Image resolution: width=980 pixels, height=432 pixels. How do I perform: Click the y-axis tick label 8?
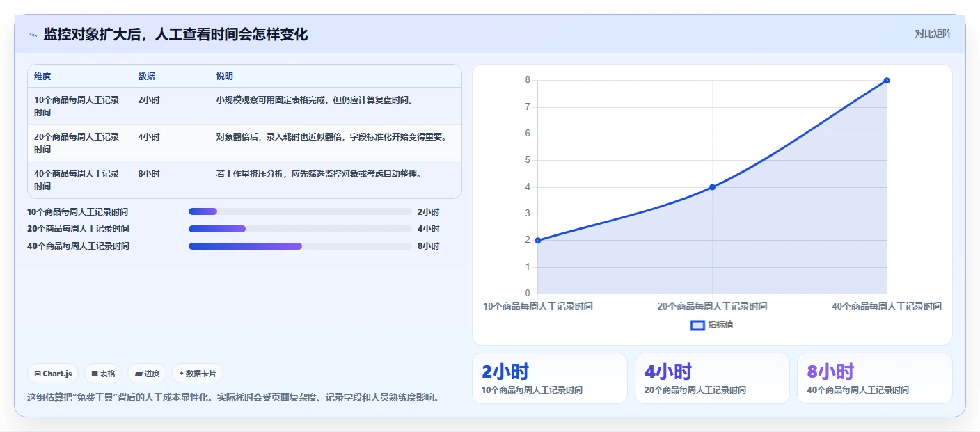click(528, 80)
